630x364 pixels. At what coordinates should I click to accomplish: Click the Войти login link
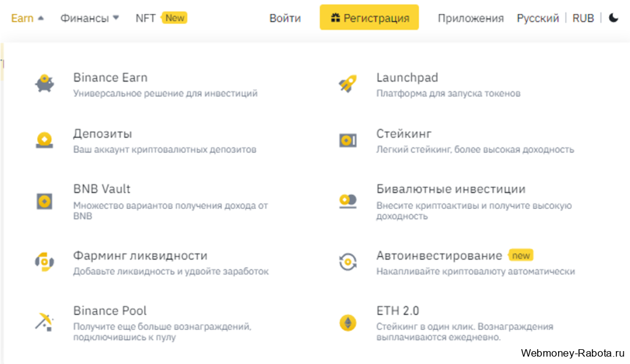click(285, 18)
